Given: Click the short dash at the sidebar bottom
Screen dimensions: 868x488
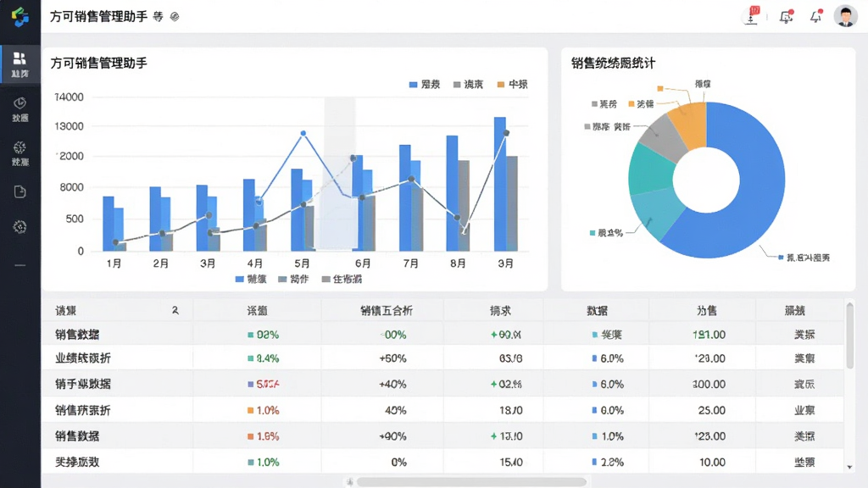Looking at the screenshot, I should [x=20, y=265].
